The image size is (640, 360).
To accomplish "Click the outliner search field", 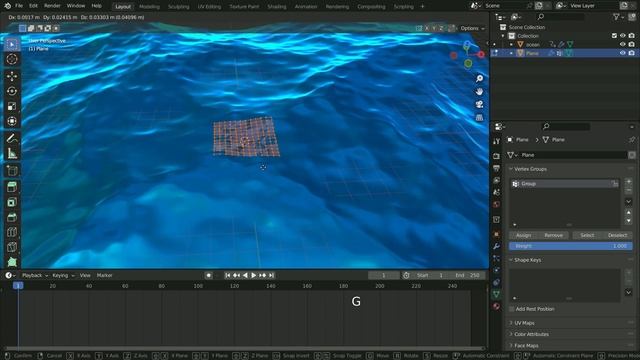I will [x=560, y=17].
